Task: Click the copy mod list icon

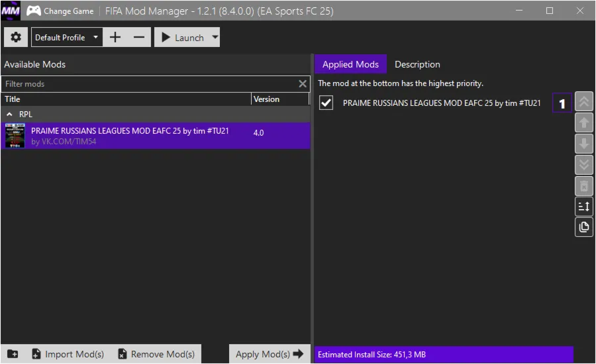Action: pyautogui.click(x=584, y=227)
